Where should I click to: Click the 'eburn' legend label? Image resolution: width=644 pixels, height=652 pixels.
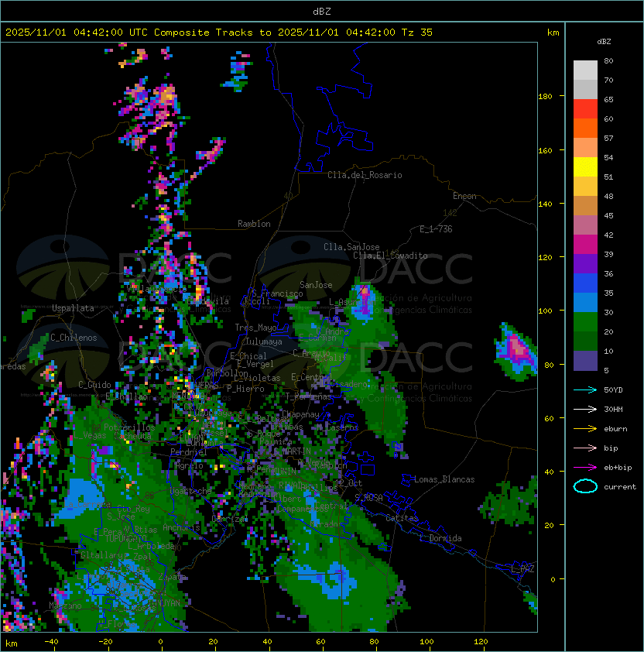click(x=615, y=429)
